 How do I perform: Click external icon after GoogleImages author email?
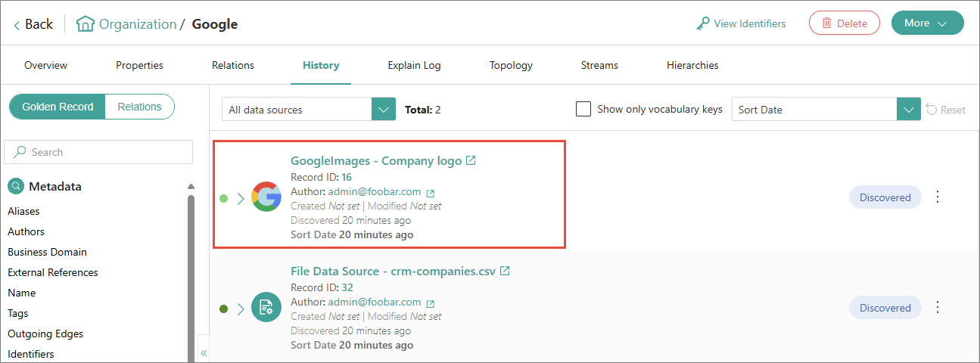(431, 193)
